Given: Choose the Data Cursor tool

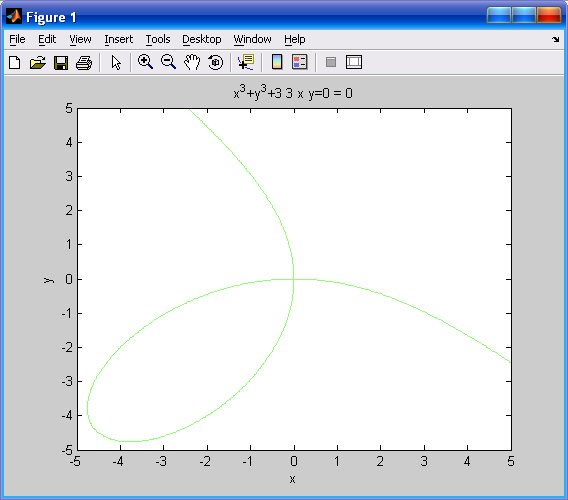Looking at the screenshot, I should coord(246,62).
